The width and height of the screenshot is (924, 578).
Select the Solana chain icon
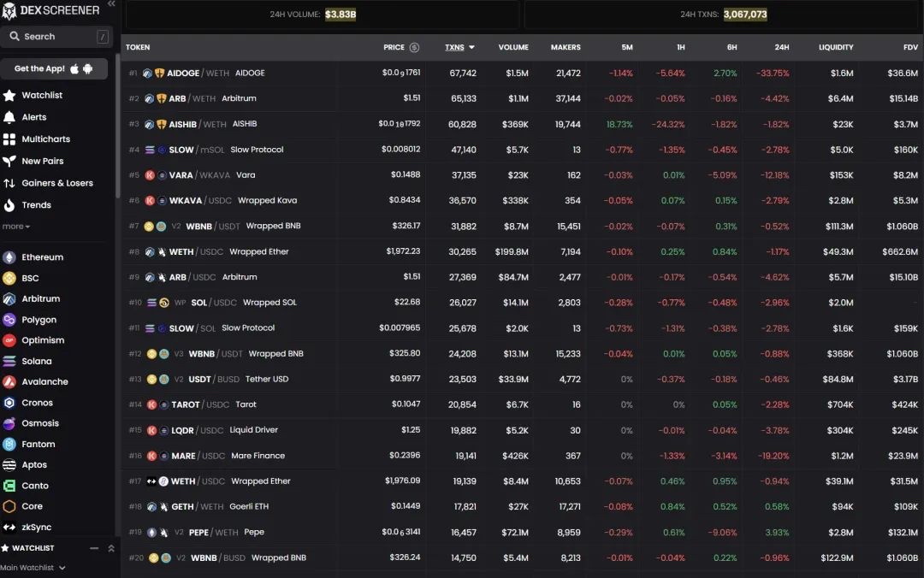(x=9, y=362)
